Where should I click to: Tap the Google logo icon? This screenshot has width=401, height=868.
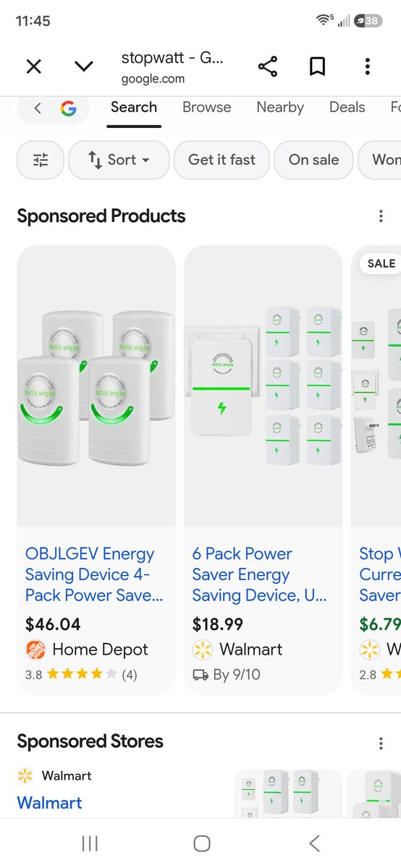click(x=68, y=109)
